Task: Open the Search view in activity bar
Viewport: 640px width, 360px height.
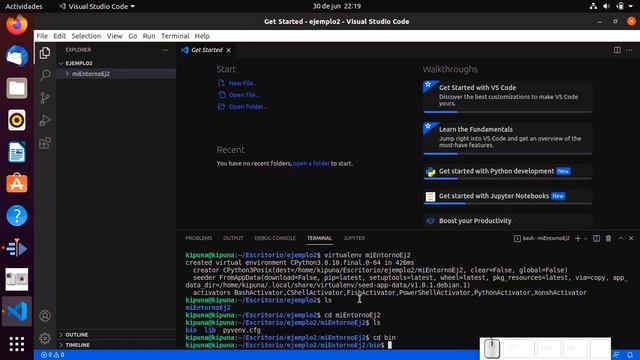Action: point(45,75)
